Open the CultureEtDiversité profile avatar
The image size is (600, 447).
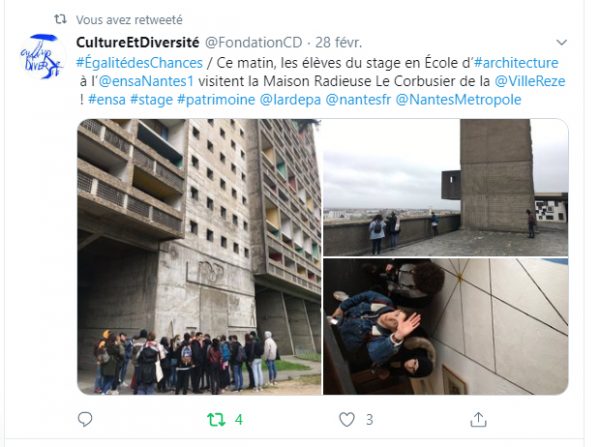[x=41, y=56]
